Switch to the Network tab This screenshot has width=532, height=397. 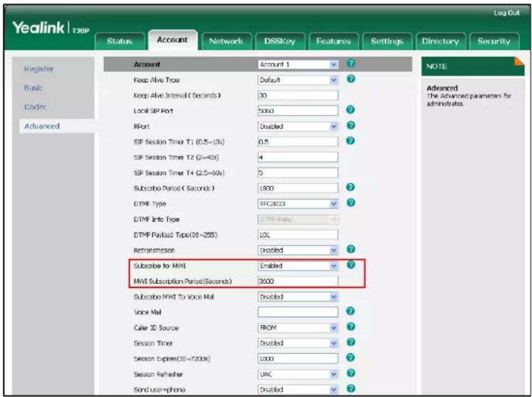point(226,42)
